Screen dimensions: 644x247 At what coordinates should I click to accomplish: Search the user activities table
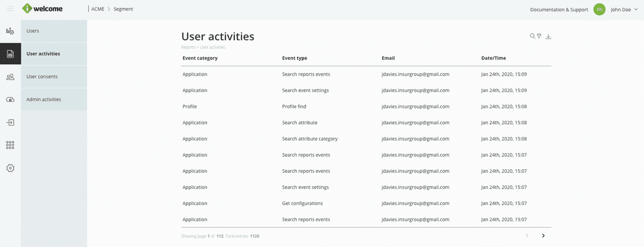[x=533, y=36]
